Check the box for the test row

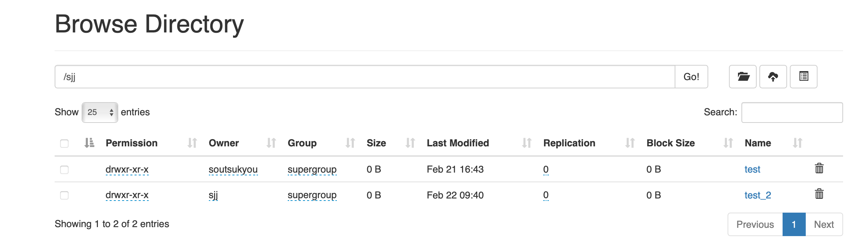tap(64, 169)
